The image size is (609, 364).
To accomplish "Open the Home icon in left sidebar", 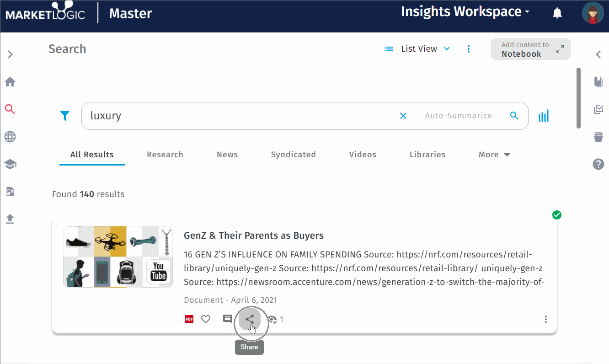I will pos(10,81).
